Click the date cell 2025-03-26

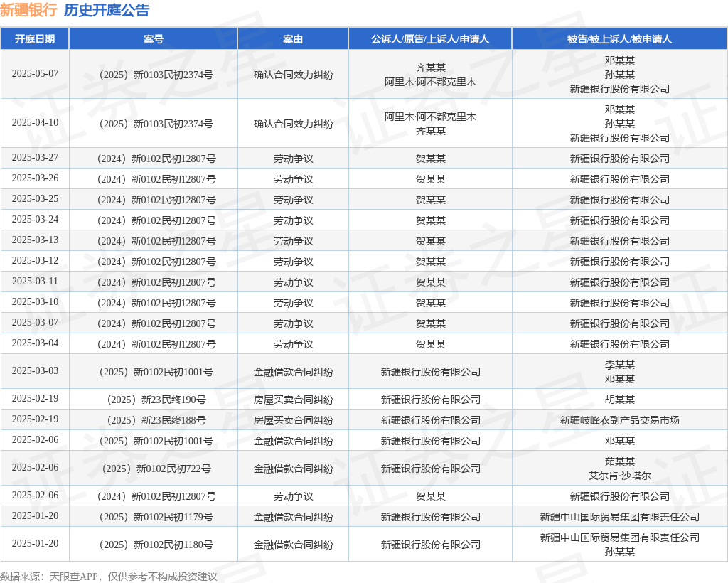point(36,178)
